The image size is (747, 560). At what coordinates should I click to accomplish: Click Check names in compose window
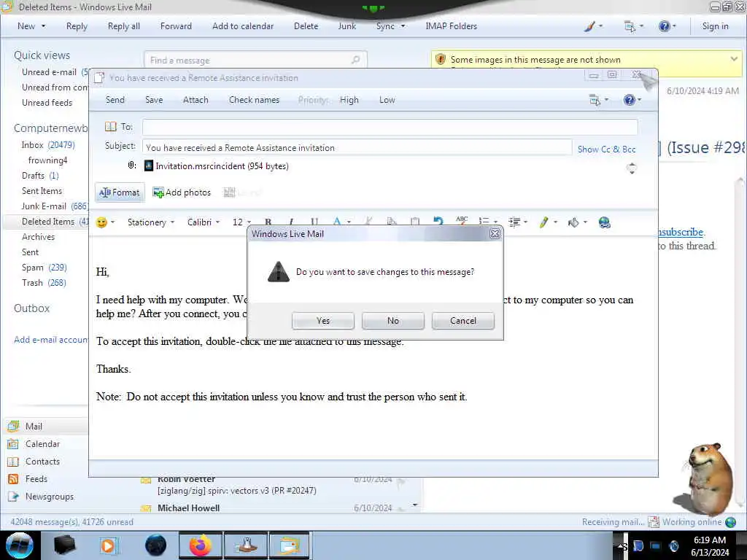[x=254, y=100]
